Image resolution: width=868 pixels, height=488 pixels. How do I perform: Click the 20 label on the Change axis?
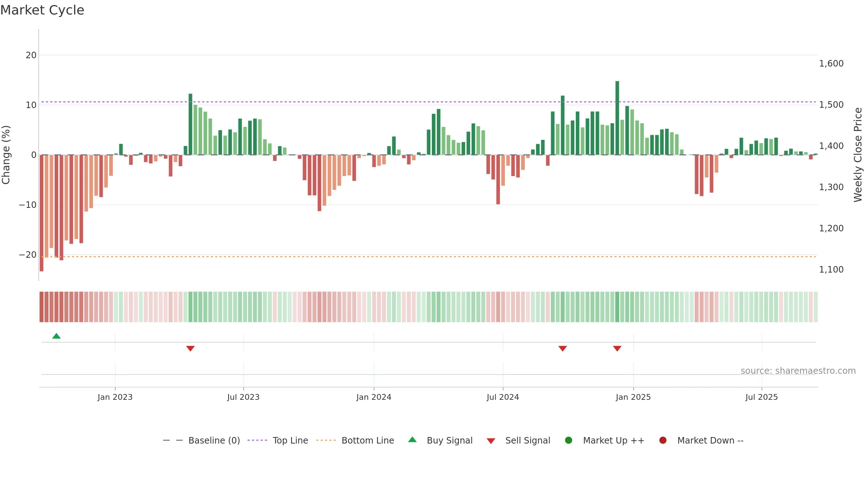click(x=31, y=55)
